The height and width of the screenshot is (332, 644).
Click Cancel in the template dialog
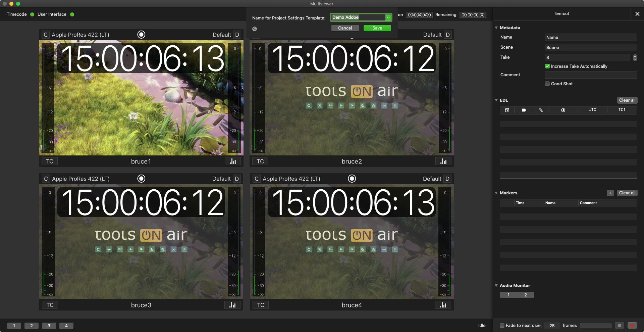point(345,28)
